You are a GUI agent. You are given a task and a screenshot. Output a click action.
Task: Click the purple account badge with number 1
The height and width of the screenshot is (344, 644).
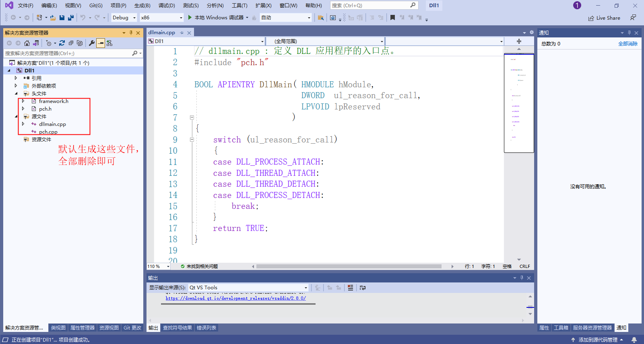pos(577,5)
